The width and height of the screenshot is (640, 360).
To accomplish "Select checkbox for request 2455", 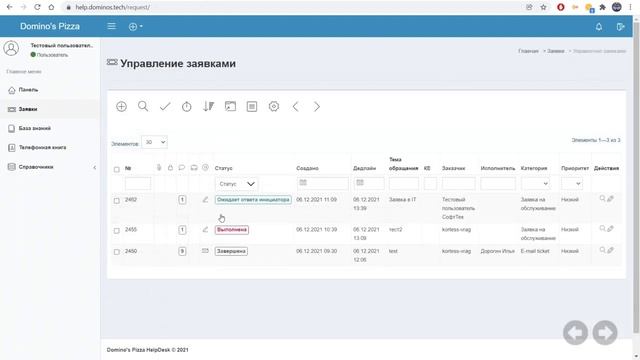I will coord(117,230).
